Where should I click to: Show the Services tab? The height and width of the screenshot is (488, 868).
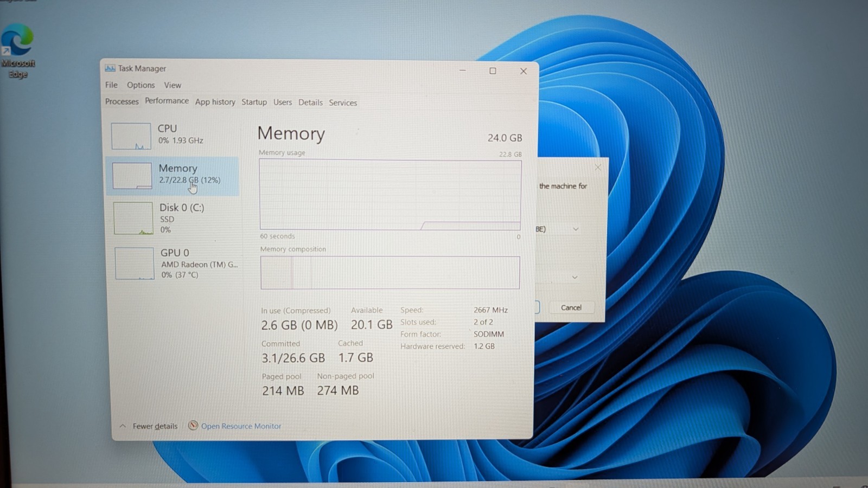(x=343, y=102)
